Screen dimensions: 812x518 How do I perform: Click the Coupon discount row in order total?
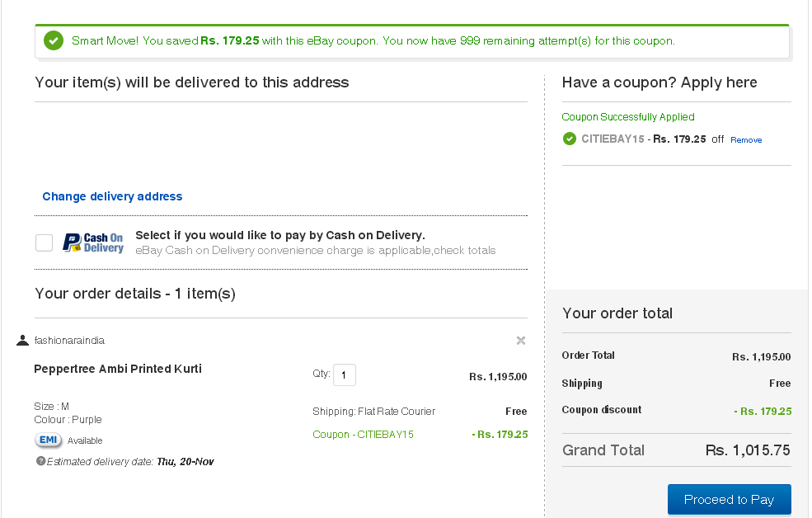676,410
